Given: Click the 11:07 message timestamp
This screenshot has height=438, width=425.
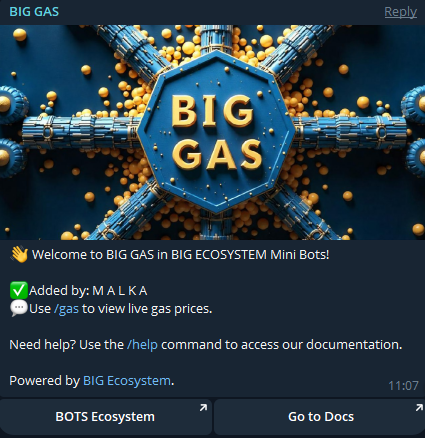Looking at the screenshot, I should tap(403, 386).
